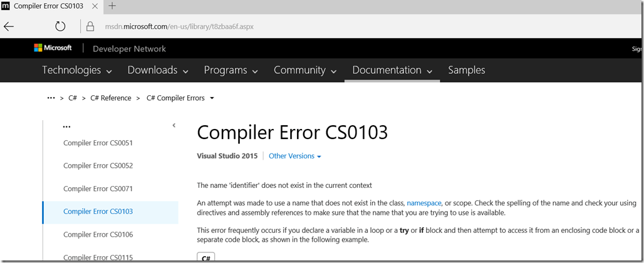The width and height of the screenshot is (644, 263).
Task: Refresh the page with reload icon
Action: coord(60,27)
